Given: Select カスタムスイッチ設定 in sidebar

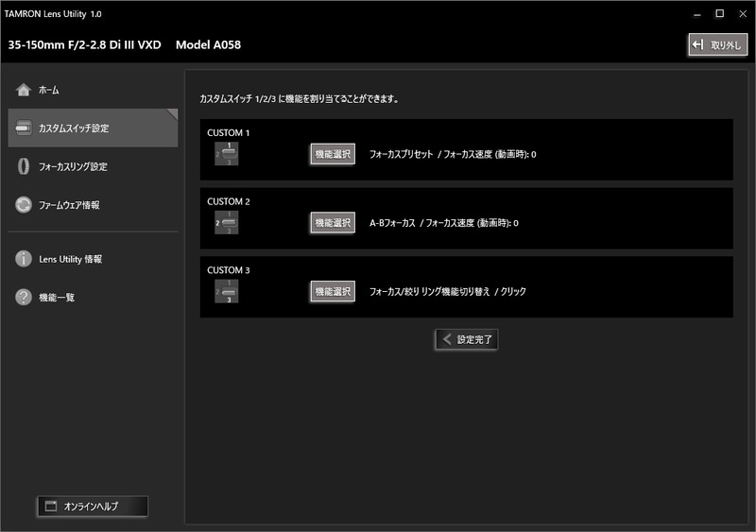Looking at the screenshot, I should (x=93, y=128).
